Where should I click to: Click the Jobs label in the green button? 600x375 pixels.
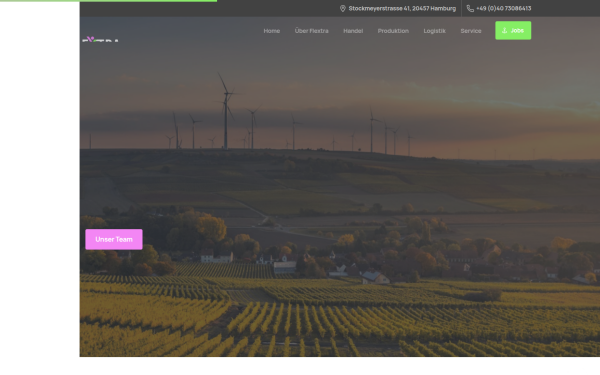517,31
